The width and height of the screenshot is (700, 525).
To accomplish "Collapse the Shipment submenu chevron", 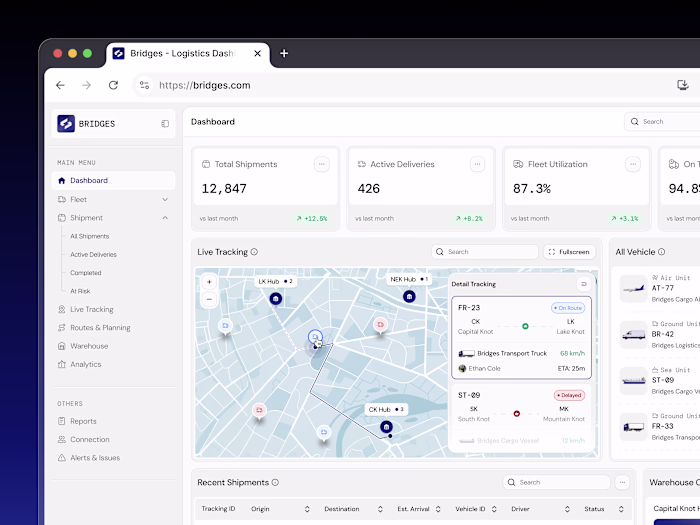I will tap(165, 218).
